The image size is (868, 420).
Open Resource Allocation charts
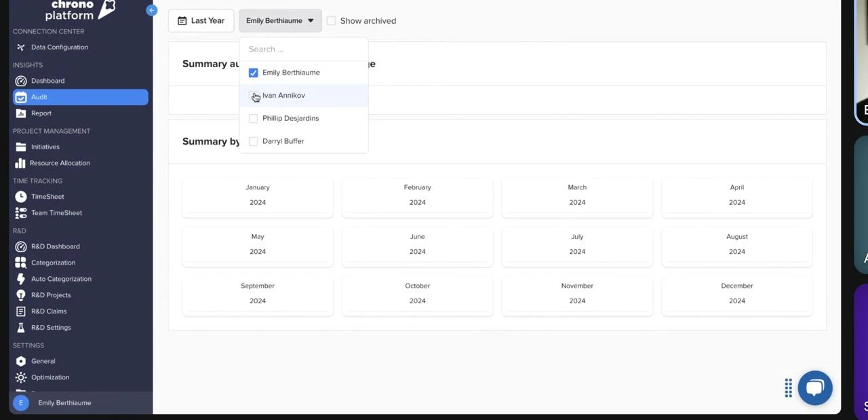click(x=60, y=163)
